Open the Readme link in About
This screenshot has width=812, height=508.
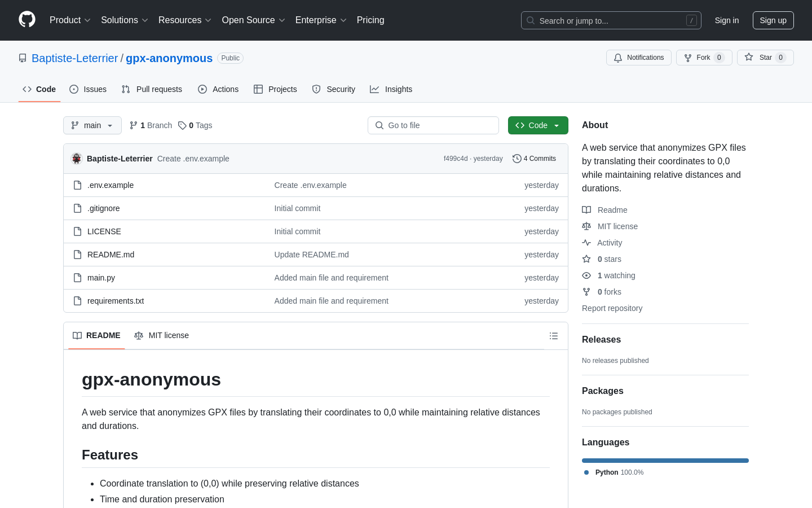click(604, 210)
